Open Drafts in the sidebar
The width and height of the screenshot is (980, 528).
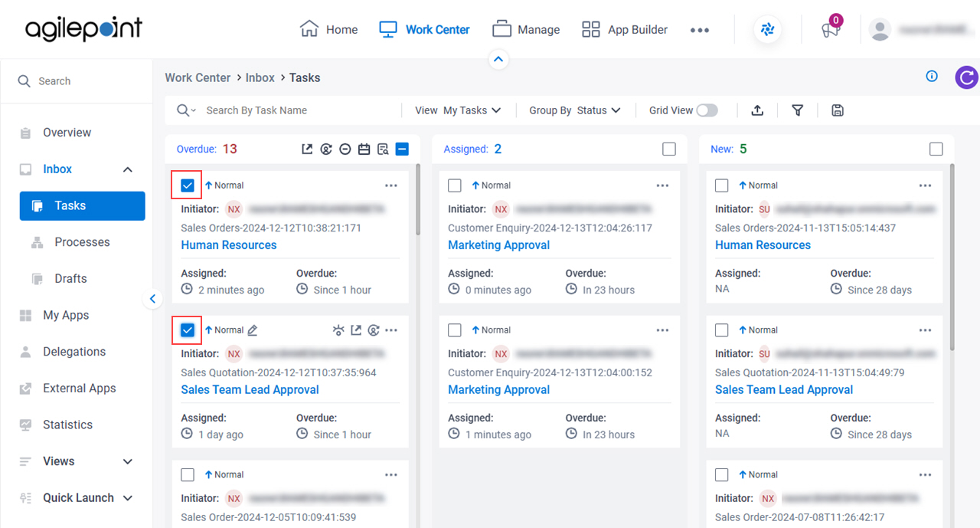point(70,279)
